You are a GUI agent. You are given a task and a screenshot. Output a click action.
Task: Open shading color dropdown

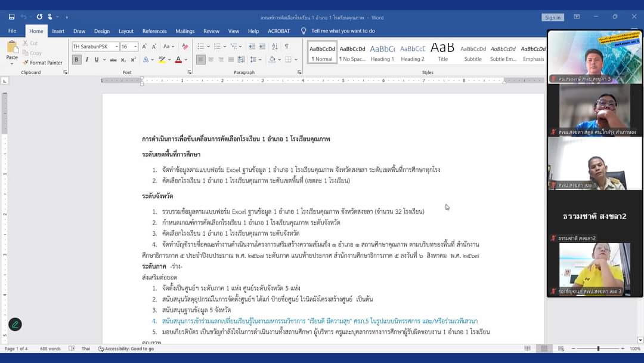pos(279,60)
